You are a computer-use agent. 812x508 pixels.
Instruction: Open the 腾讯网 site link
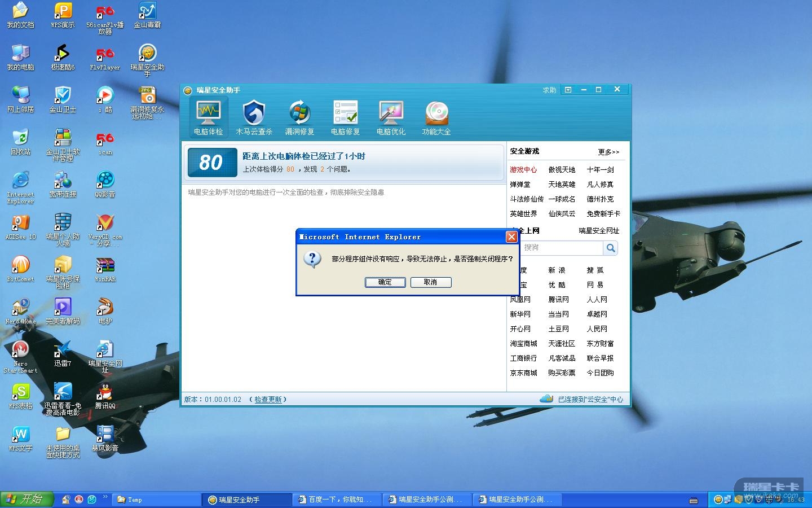click(558, 300)
